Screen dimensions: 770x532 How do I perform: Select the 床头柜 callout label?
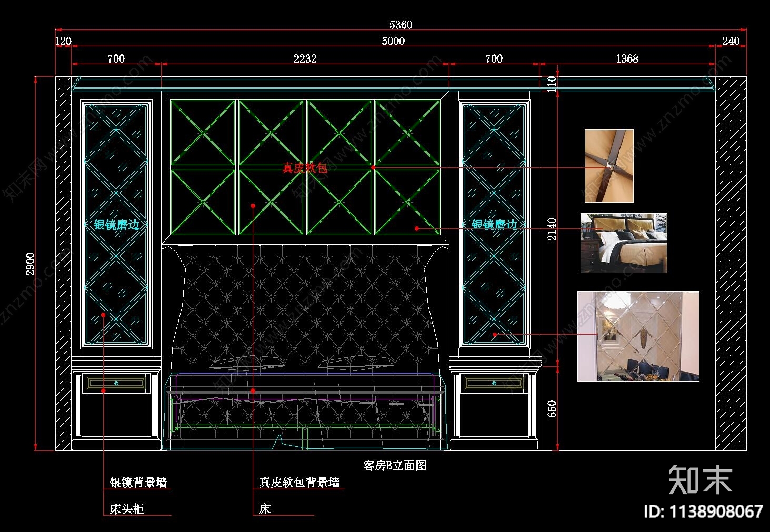click(x=127, y=509)
